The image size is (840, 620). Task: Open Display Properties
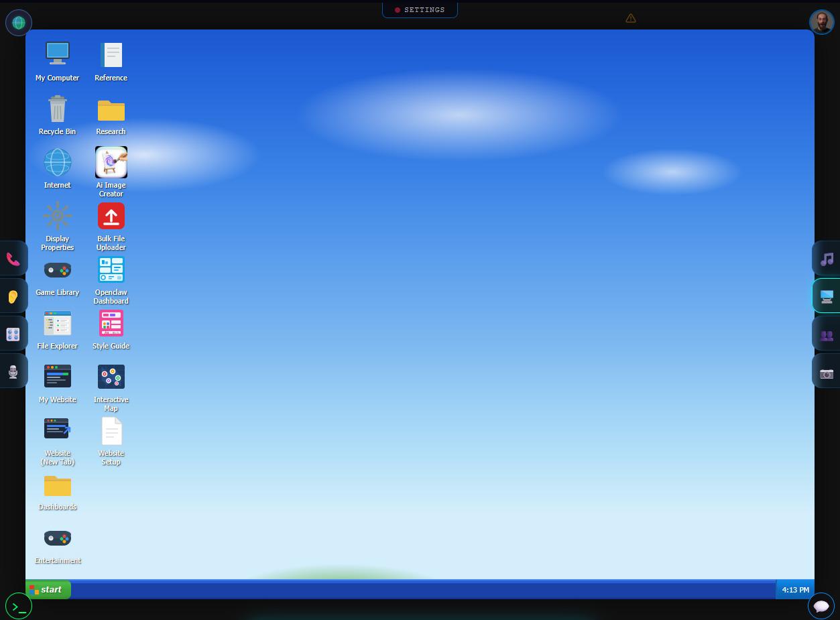point(58,216)
